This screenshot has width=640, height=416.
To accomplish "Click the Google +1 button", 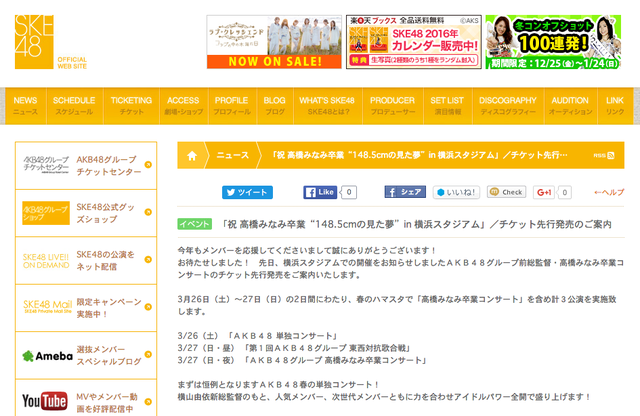I will [544, 192].
